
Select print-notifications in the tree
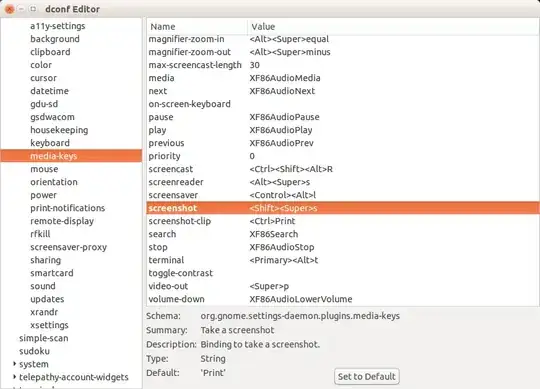click(x=68, y=208)
